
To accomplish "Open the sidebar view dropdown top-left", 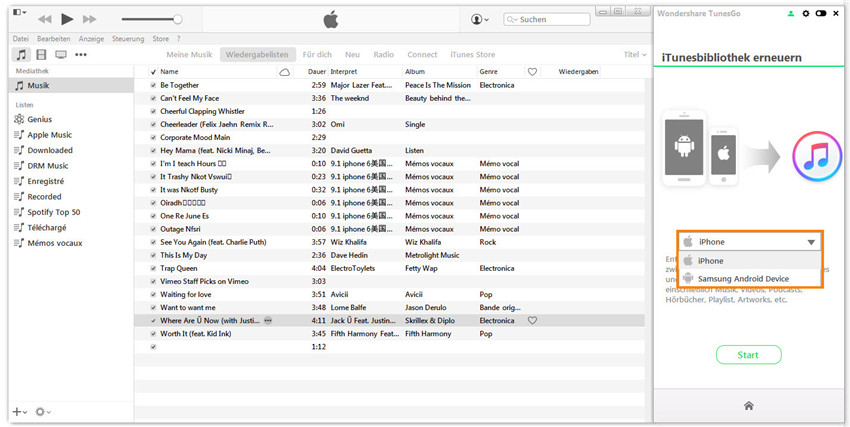I will [20, 12].
